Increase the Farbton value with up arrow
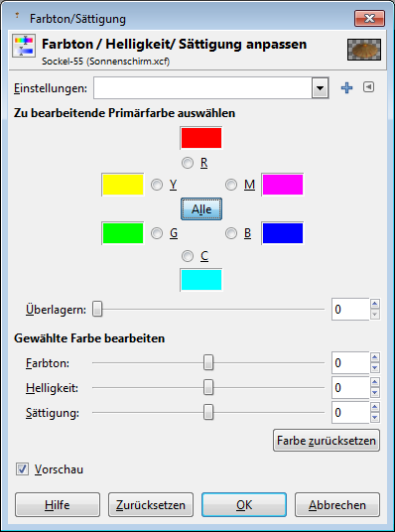Screen dimensions: 395x532 click(x=374, y=357)
